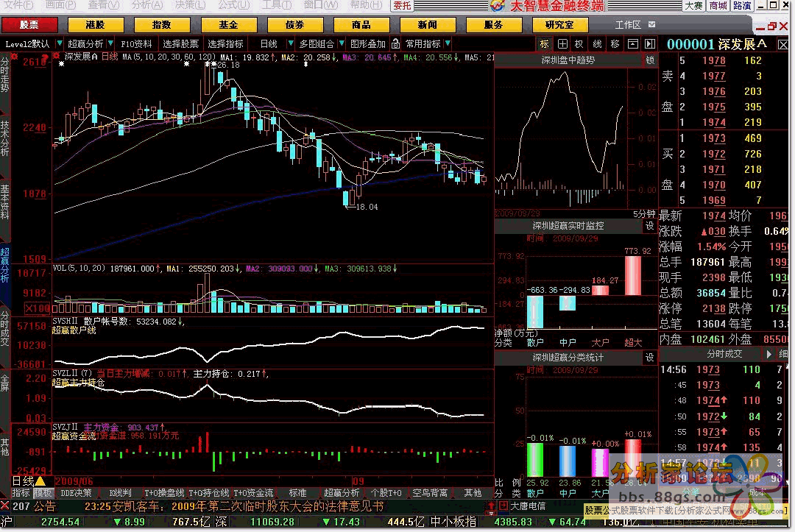Open 设 settings for 深圳超赢分类统计

(x=649, y=358)
